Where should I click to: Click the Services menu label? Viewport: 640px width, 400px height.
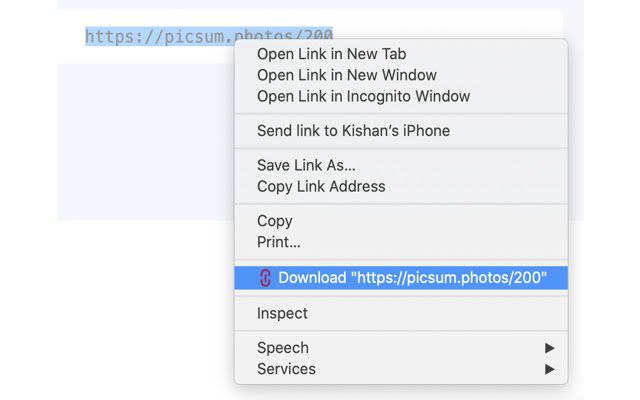pyautogui.click(x=286, y=369)
